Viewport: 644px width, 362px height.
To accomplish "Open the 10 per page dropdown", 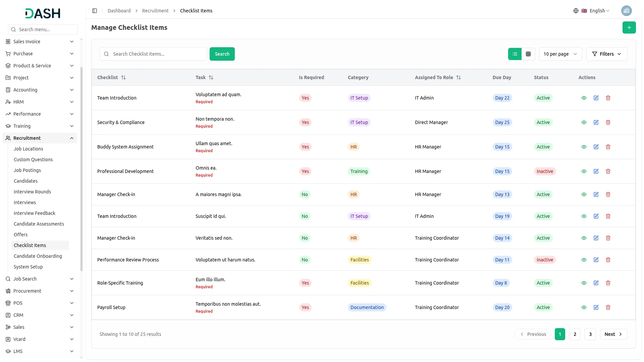I will pos(560,54).
